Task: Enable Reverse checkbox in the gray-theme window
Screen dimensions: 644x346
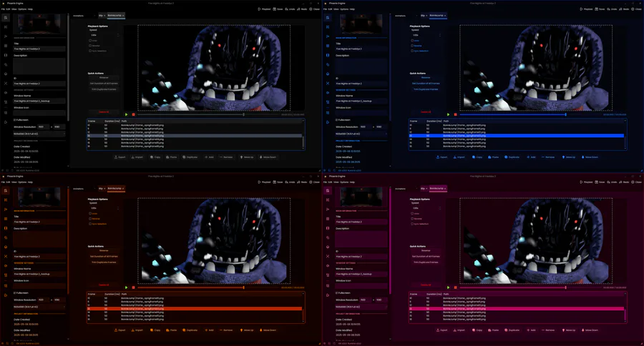Action: (90, 46)
